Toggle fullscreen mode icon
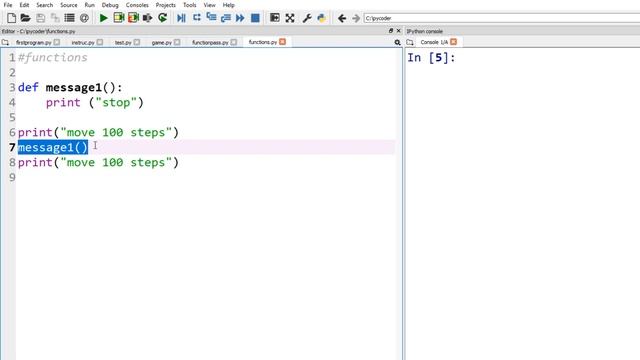The image size is (640, 360). (290, 18)
